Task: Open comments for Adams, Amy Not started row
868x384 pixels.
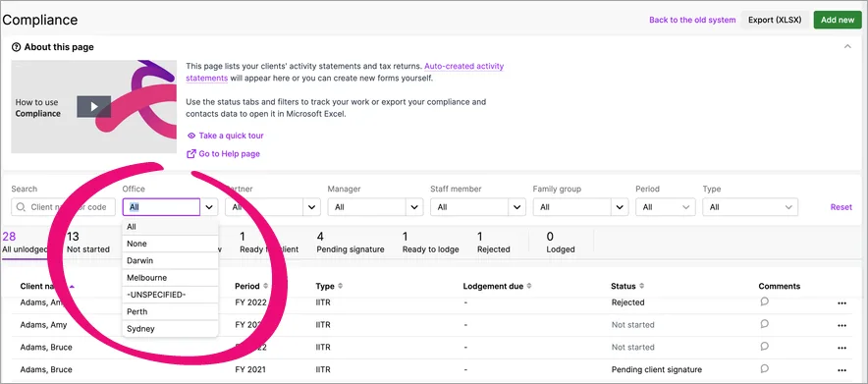Action: point(765,324)
